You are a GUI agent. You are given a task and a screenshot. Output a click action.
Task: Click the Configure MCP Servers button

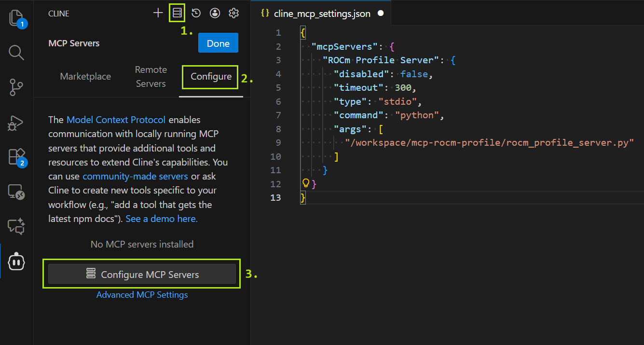[142, 275]
